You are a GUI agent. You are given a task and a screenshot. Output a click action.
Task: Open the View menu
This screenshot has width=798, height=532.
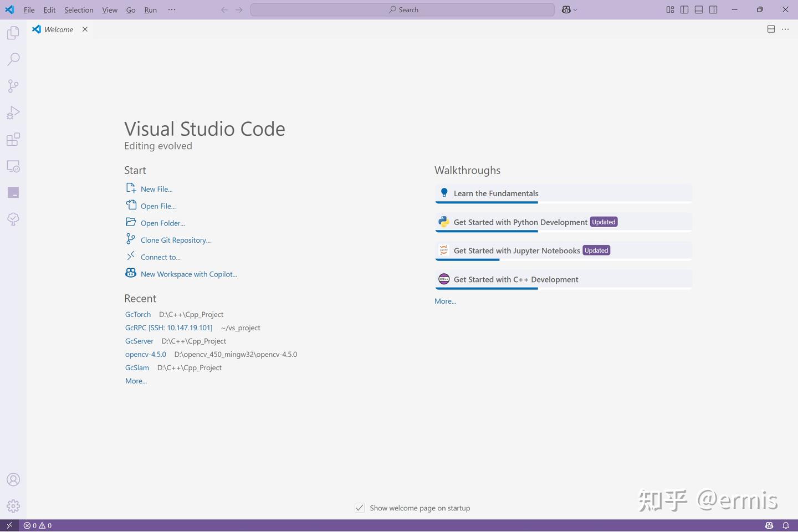[109, 10]
